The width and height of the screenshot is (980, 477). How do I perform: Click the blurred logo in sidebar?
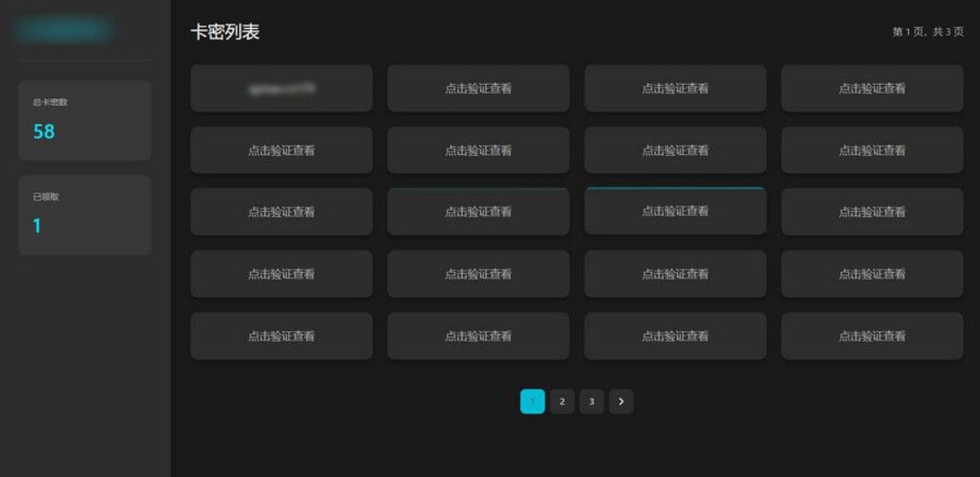63,30
